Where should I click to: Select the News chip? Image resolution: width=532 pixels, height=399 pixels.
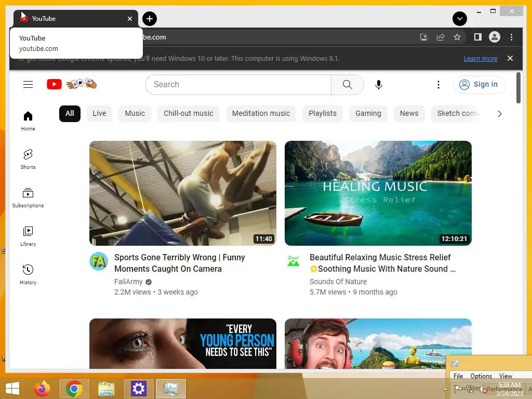409,113
